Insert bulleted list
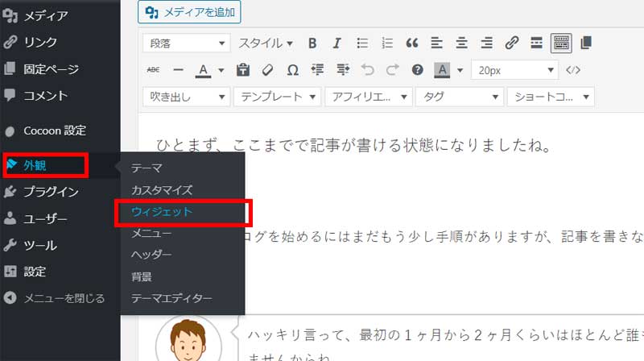This screenshot has height=361, width=644. click(362, 43)
